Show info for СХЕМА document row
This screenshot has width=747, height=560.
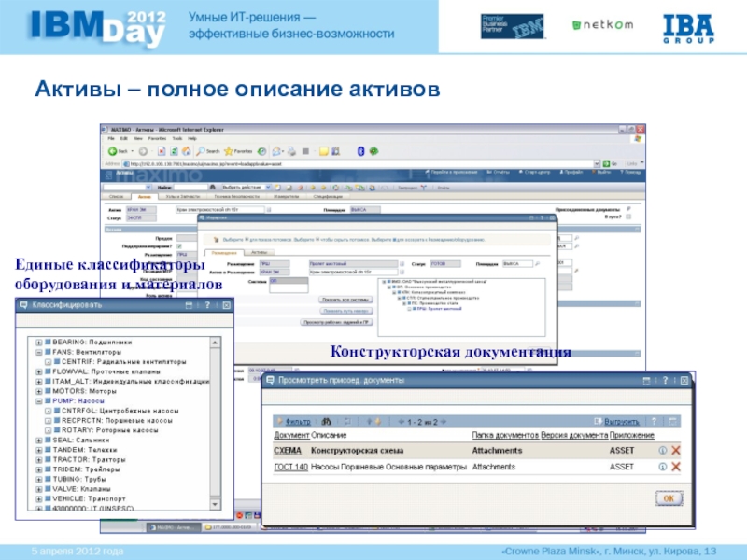point(662,451)
